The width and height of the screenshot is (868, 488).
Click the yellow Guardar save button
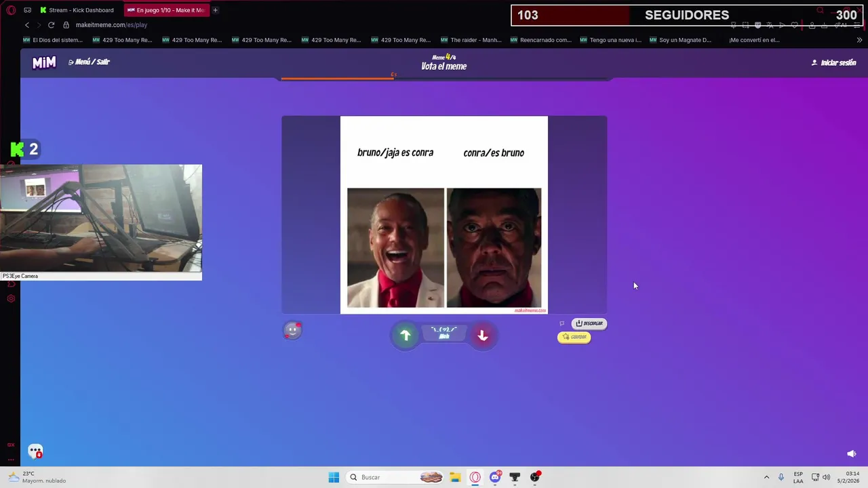[x=574, y=337]
